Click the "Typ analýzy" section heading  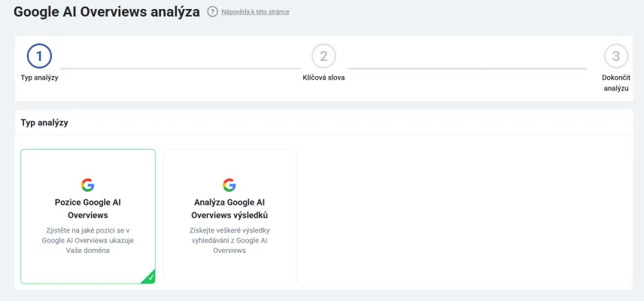(44, 123)
